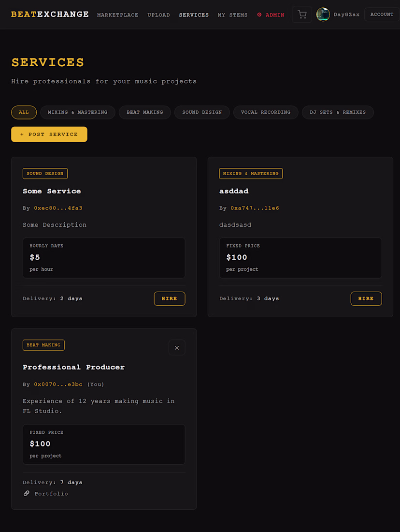Navigate to My Stems
The image size is (400, 532).
[x=232, y=15]
